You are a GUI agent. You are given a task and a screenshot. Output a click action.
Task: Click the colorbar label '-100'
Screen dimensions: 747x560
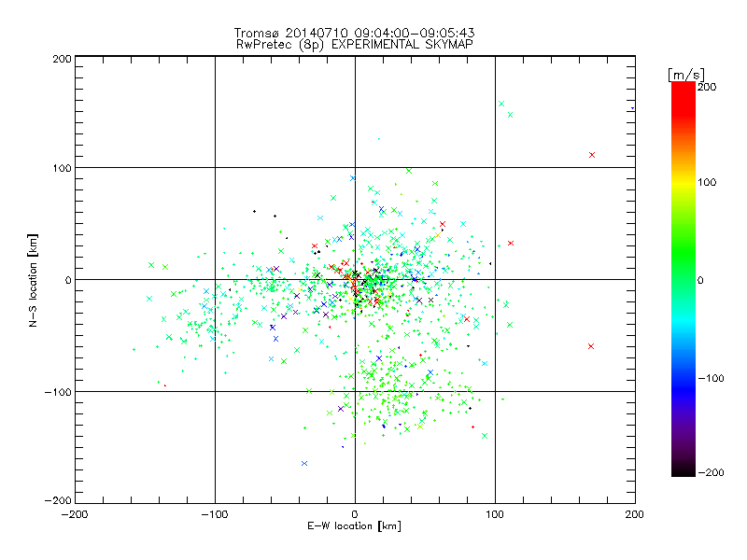pos(711,378)
